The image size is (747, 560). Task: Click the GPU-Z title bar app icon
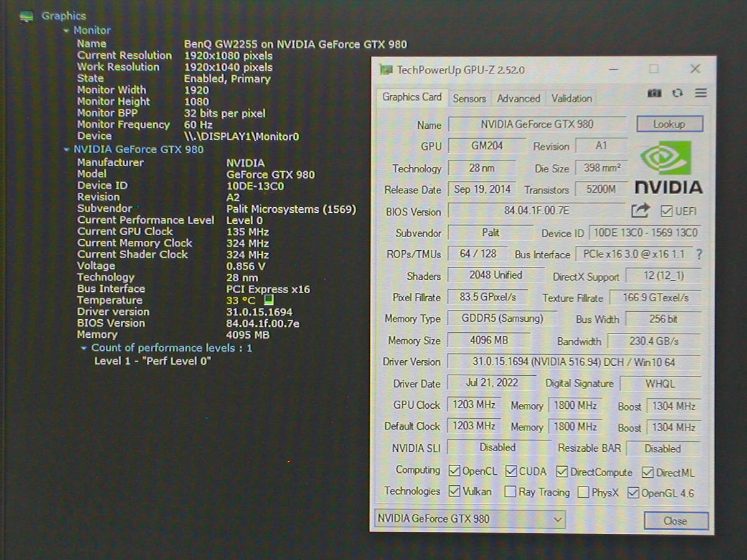click(386, 70)
